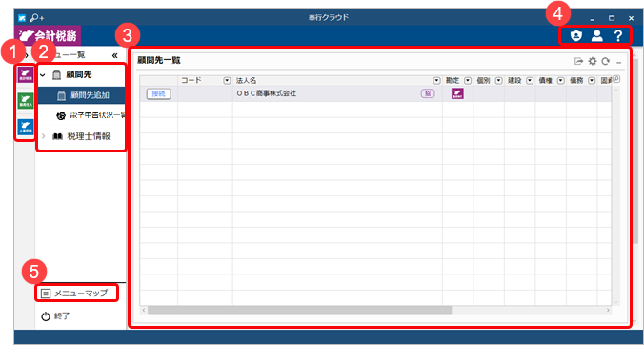The height and width of the screenshot is (345, 644).
Task: Open the 個別 column filter dropdown
Action: click(498, 80)
